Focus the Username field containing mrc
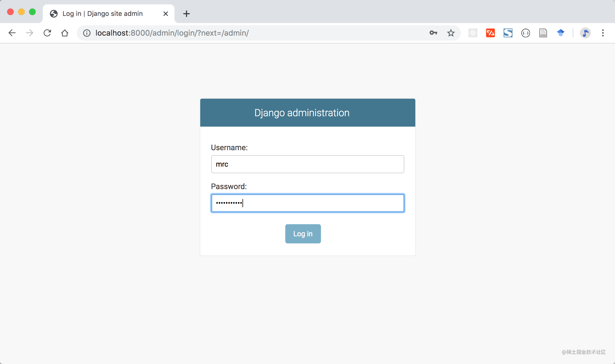The image size is (615, 364). [307, 164]
